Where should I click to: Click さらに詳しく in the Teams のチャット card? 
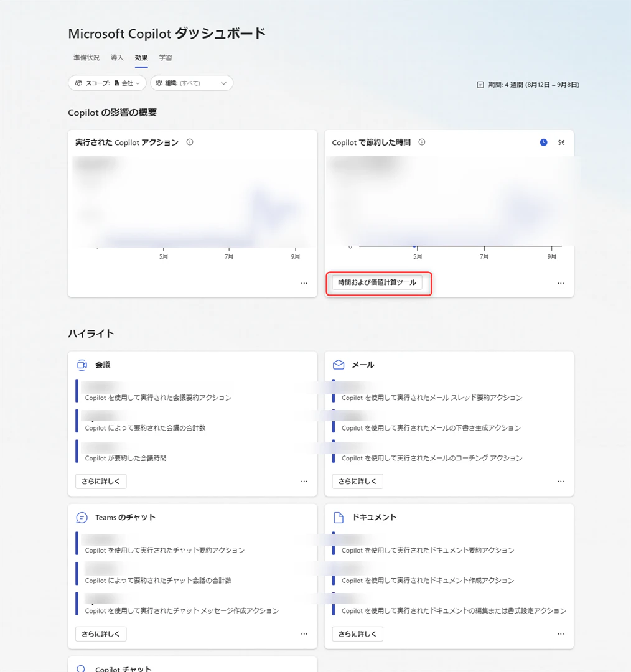point(101,634)
